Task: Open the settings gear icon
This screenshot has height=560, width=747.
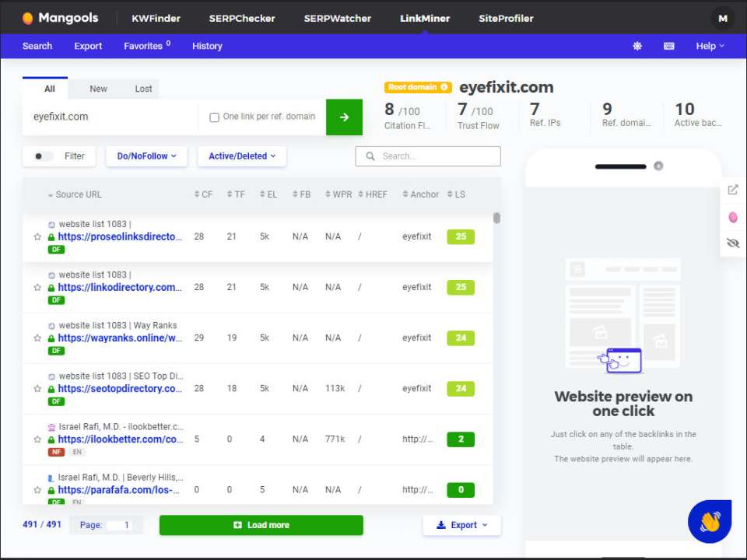Action: 637,46
